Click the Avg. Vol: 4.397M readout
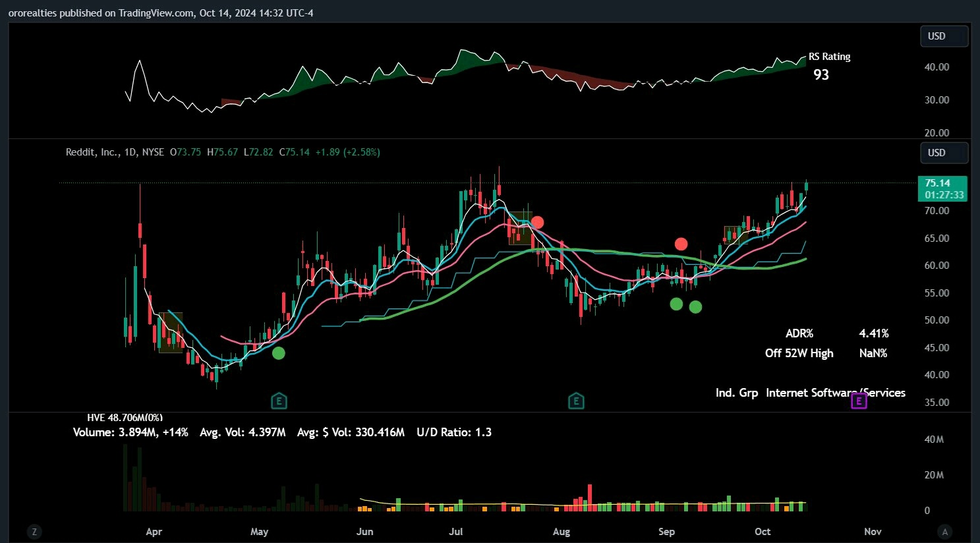Screen dimensions: 980x543 point(243,432)
